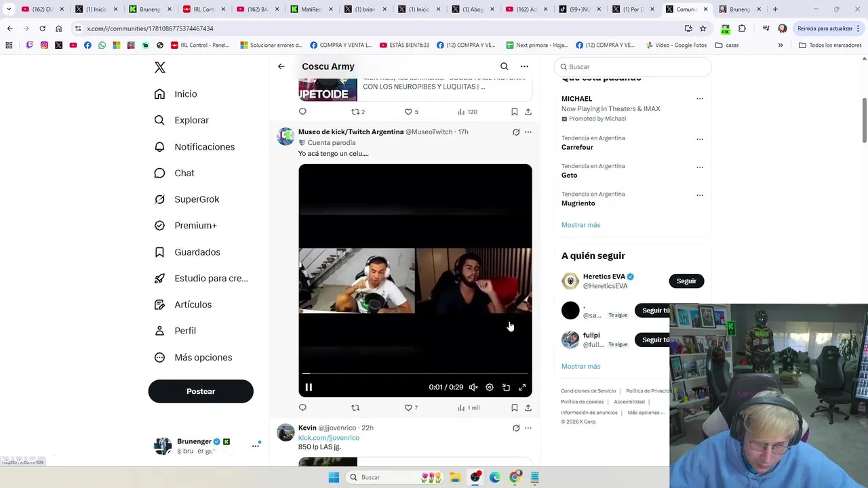
Task: Open browser extensions puzzle icon
Action: coord(742,28)
